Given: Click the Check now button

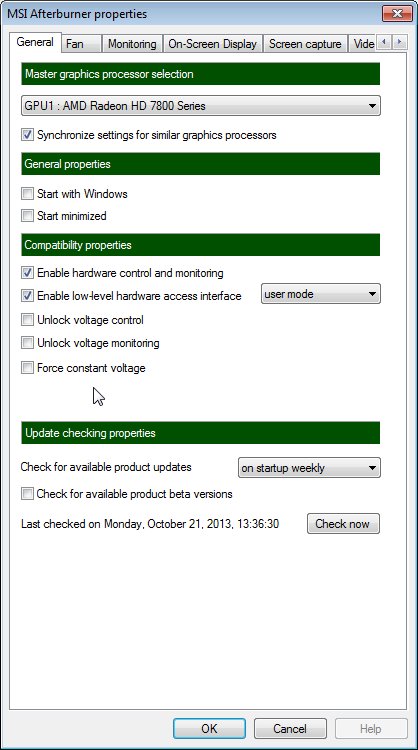Looking at the screenshot, I should point(343,524).
